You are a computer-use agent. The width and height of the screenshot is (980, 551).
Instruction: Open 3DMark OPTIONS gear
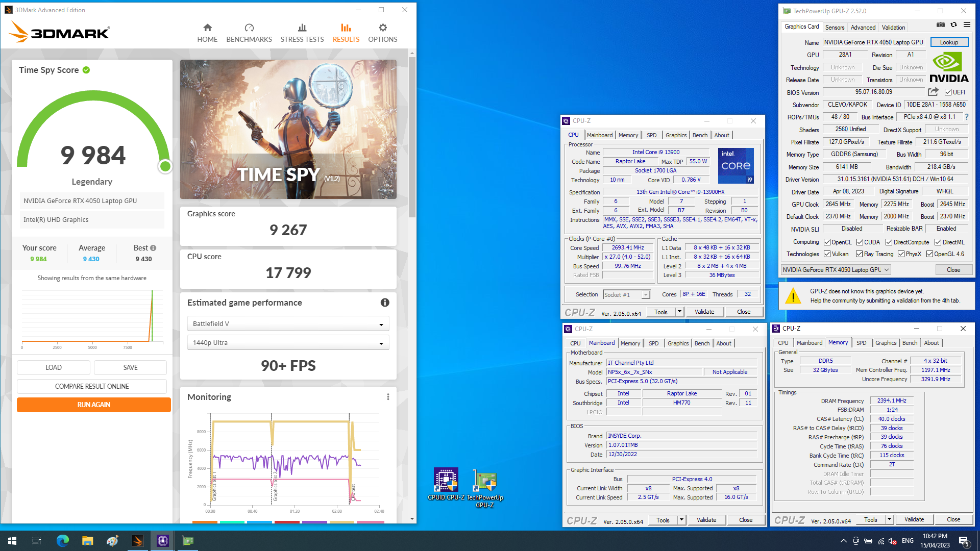pos(383,33)
